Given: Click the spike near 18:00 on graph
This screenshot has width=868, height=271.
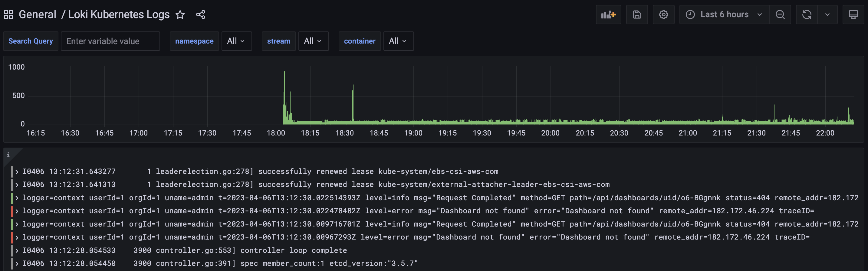Looking at the screenshot, I should click(x=284, y=98).
